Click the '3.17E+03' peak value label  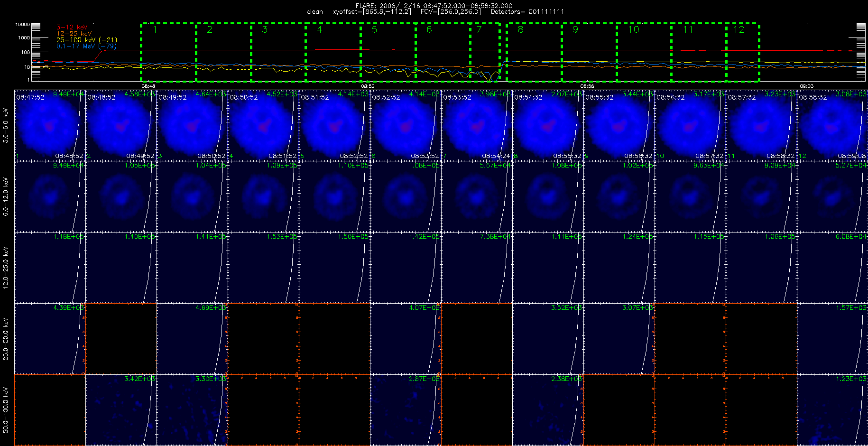709,94
